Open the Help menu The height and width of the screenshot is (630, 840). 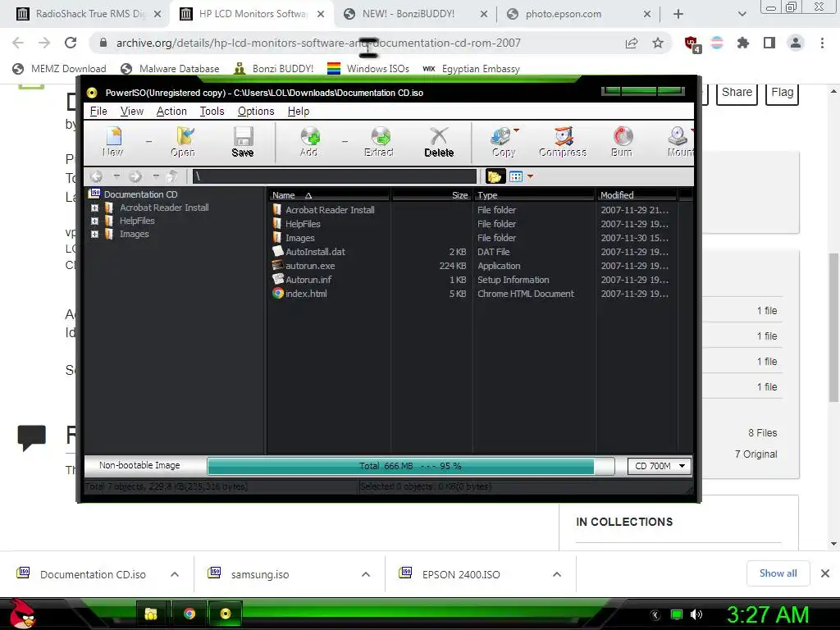299,112
